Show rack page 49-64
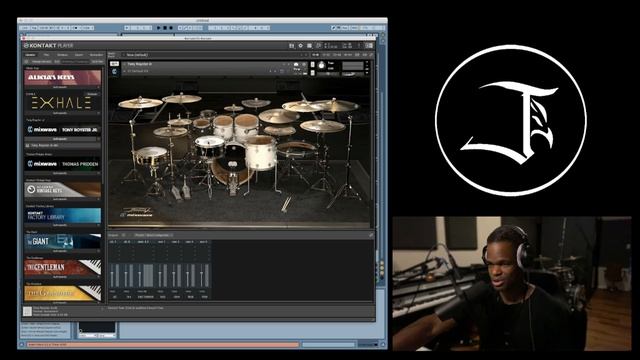640x360 pixels. [348, 55]
